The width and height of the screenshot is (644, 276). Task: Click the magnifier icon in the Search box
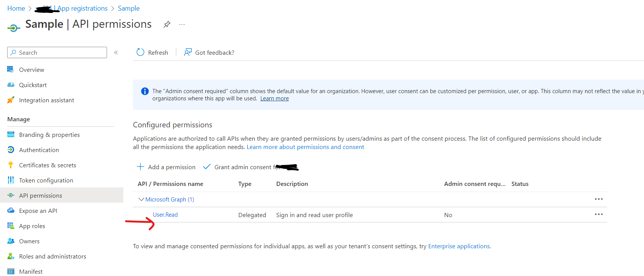coord(13,52)
